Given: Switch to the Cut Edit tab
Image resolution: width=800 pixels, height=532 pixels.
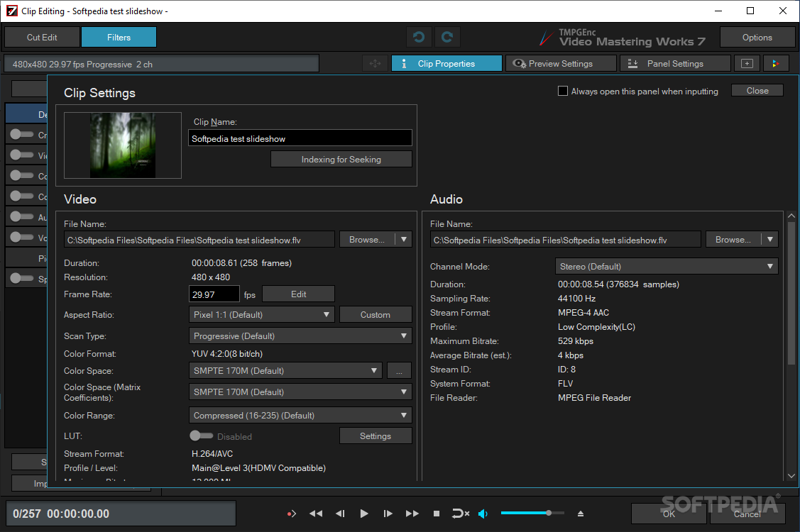Looking at the screenshot, I should [x=42, y=37].
